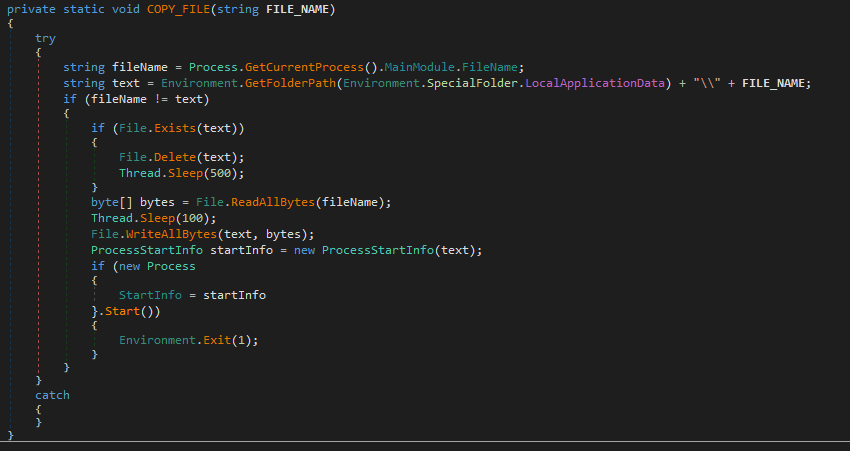
Task: Click the startInfo variable declaration name
Action: point(241,250)
